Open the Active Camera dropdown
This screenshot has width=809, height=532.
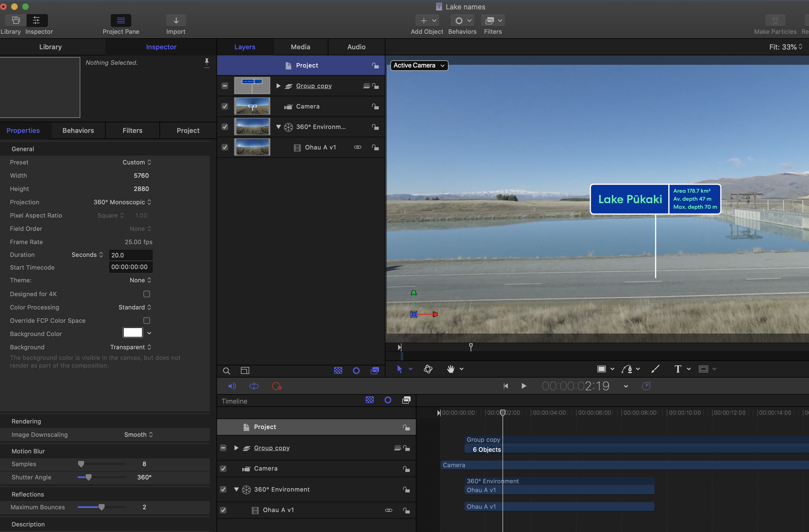(419, 65)
